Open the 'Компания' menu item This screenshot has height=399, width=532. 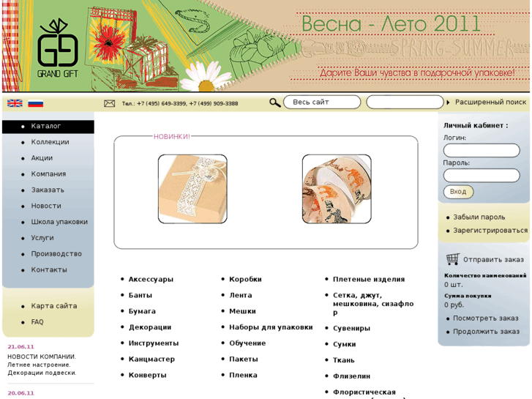[x=48, y=174]
